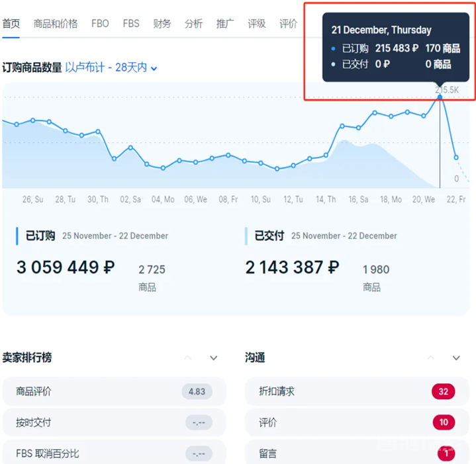Image resolution: width=476 pixels, height=464 pixels.
Task: Click the 1 980 商品 count
Action: click(x=376, y=278)
